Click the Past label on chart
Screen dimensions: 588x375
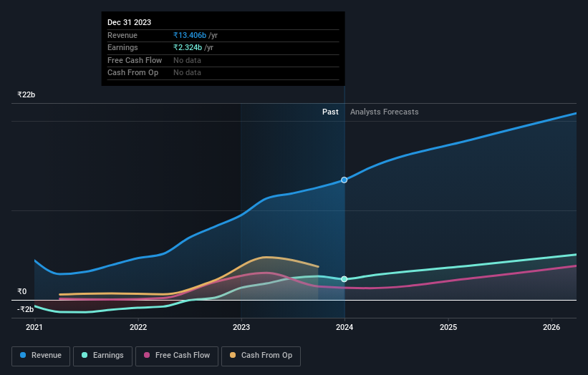[330, 112]
